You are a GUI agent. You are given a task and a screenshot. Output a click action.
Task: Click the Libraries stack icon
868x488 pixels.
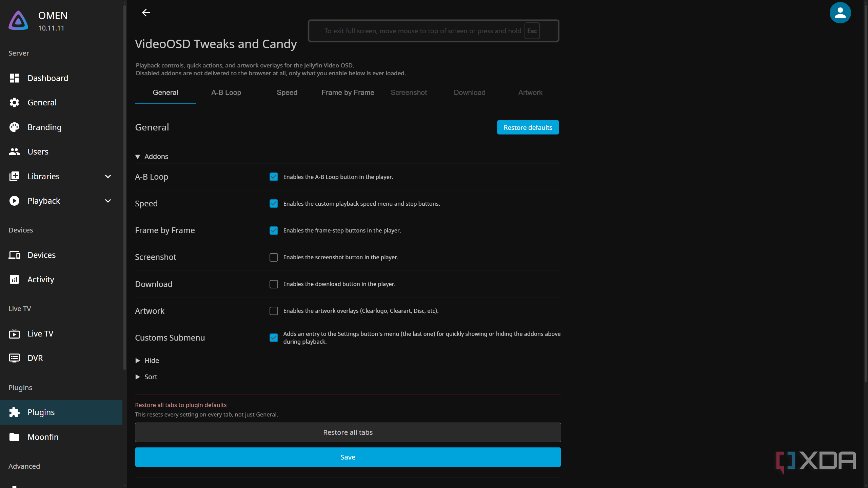tap(14, 176)
